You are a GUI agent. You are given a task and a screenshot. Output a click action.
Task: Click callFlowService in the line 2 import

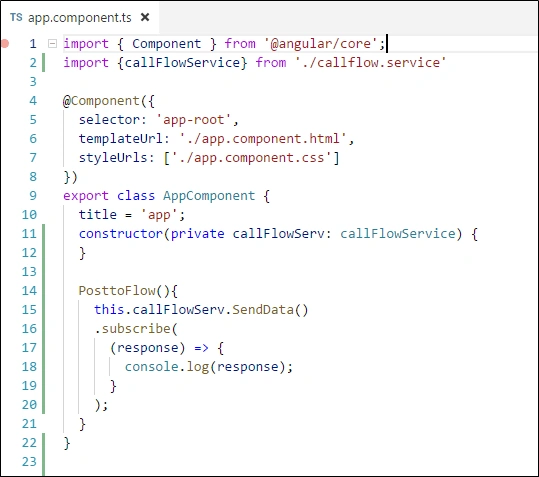182,63
